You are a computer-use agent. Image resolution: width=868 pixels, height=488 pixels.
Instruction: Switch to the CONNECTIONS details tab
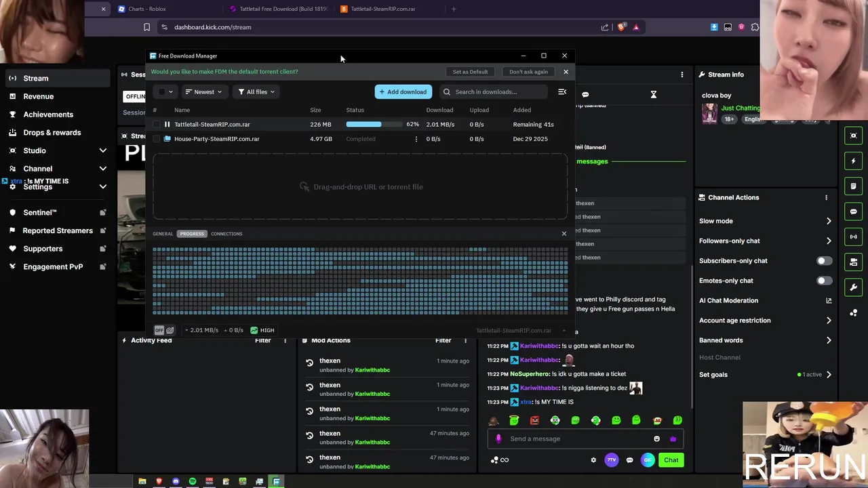226,234
